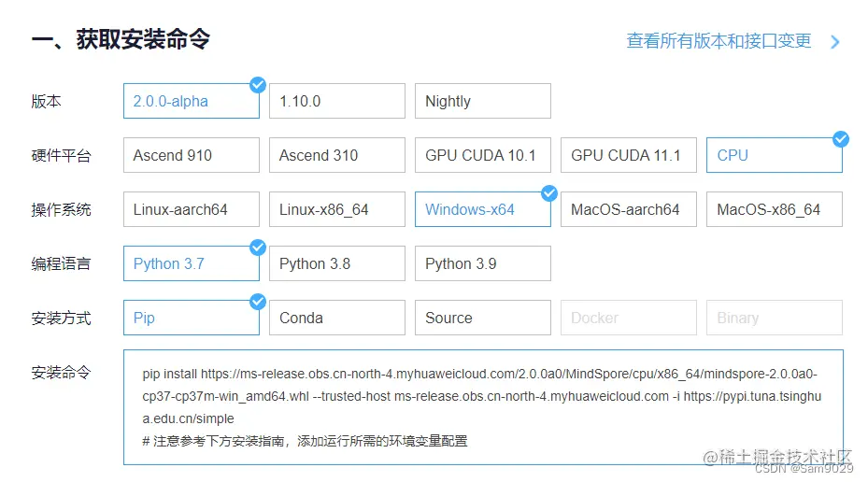
Task: Click the chevron arrow beside 查看所有版本和接口变更
Action: coord(835,42)
